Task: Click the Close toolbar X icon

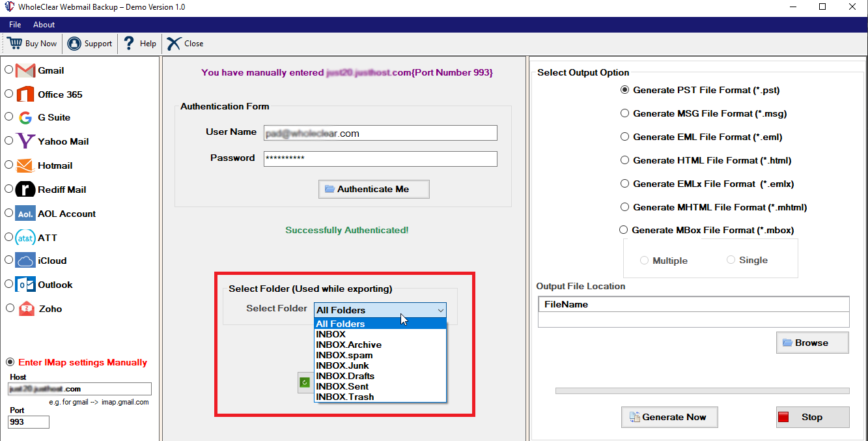Action: tap(173, 44)
